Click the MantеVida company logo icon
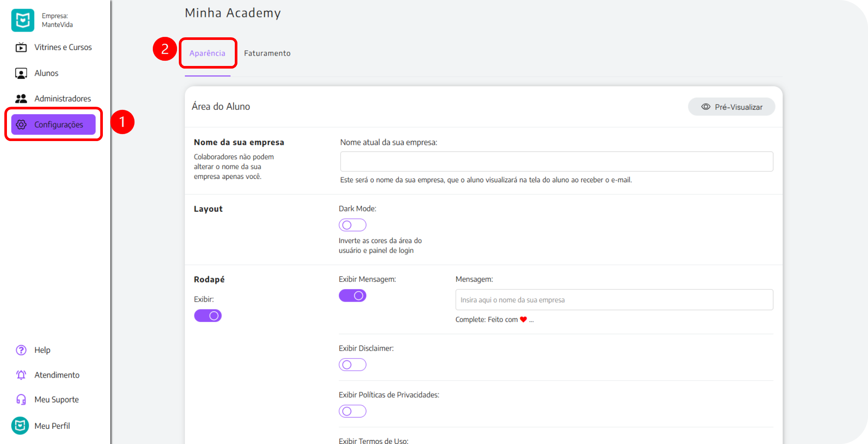Image resolution: width=868 pixels, height=444 pixels. coord(23,20)
